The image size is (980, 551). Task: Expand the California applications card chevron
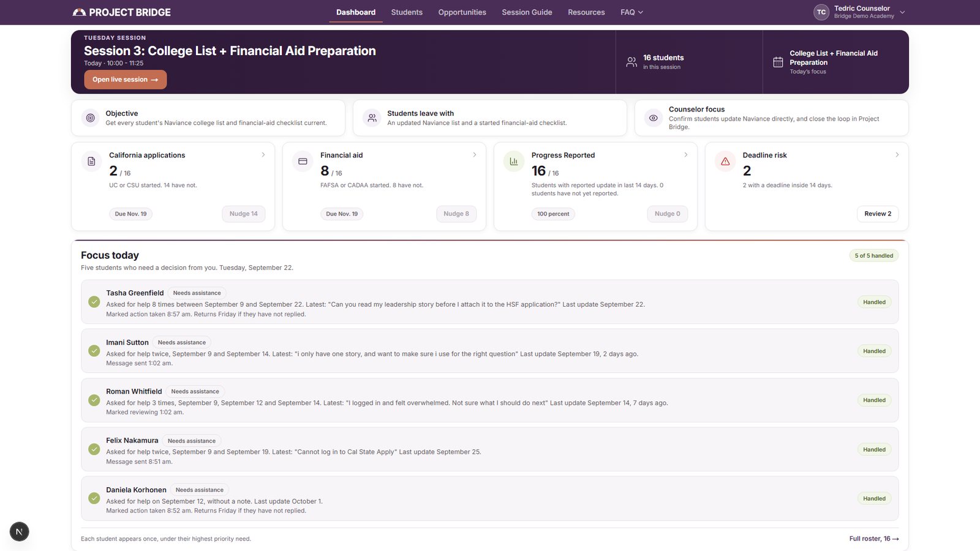pos(263,155)
